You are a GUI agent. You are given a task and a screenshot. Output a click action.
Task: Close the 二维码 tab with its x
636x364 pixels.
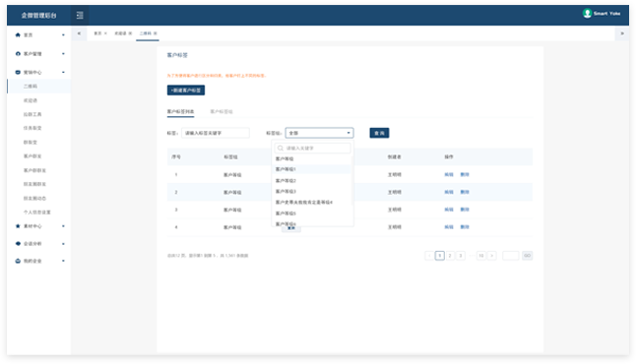point(156,33)
